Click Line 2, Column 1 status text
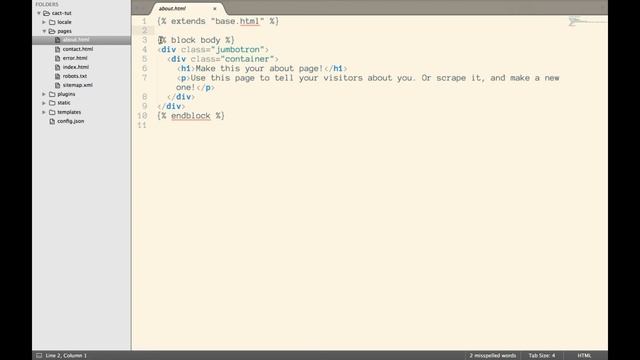 66,356
